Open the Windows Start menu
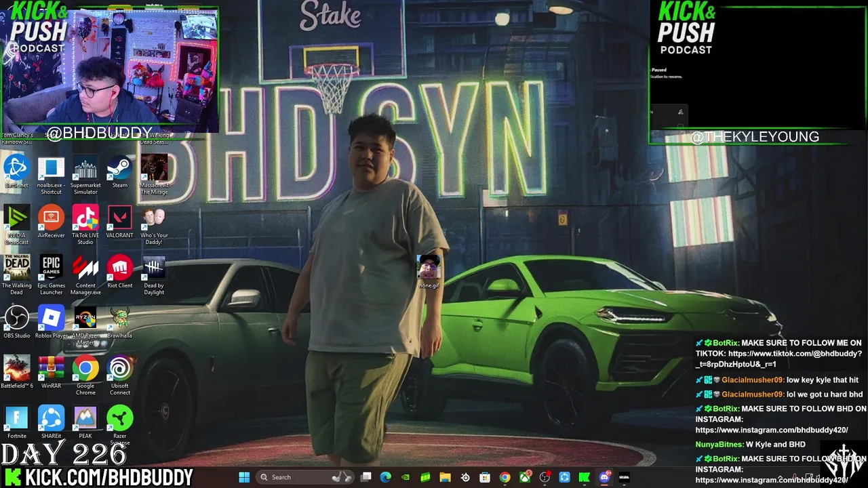 [x=244, y=477]
